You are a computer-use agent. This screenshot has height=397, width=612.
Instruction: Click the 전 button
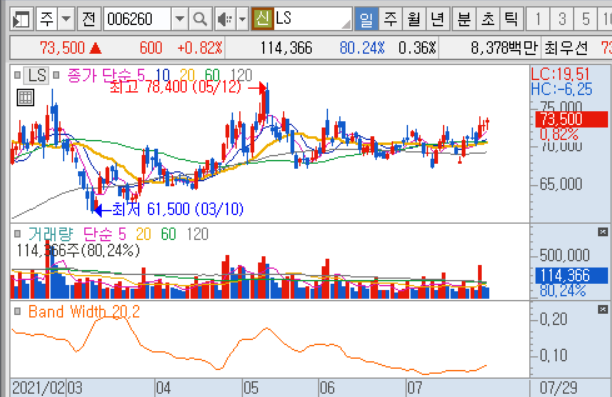89,19
